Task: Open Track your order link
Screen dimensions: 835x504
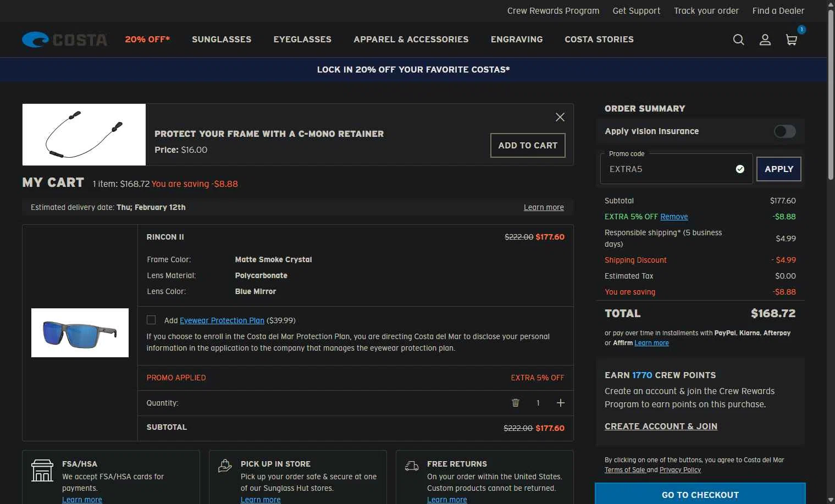Action: (x=706, y=11)
